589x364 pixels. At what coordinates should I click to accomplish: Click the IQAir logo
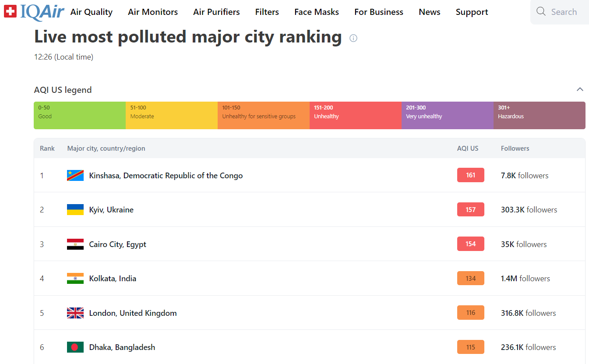(34, 12)
